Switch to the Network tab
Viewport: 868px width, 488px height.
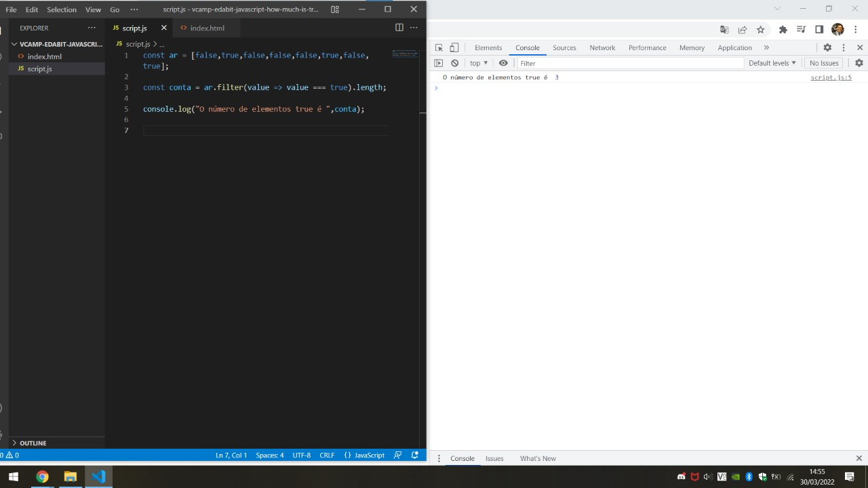click(602, 47)
